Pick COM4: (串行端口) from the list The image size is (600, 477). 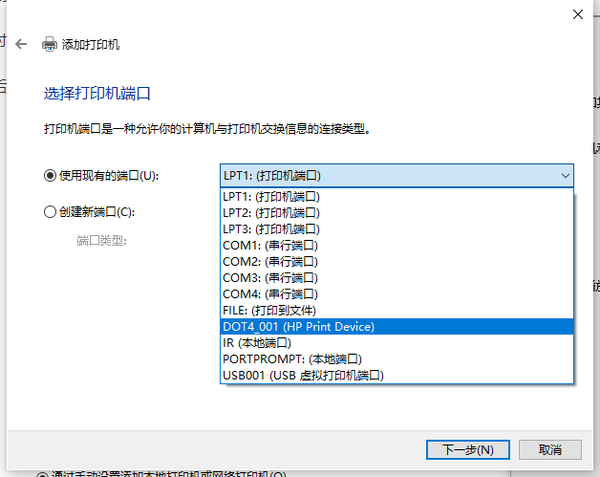click(x=397, y=294)
